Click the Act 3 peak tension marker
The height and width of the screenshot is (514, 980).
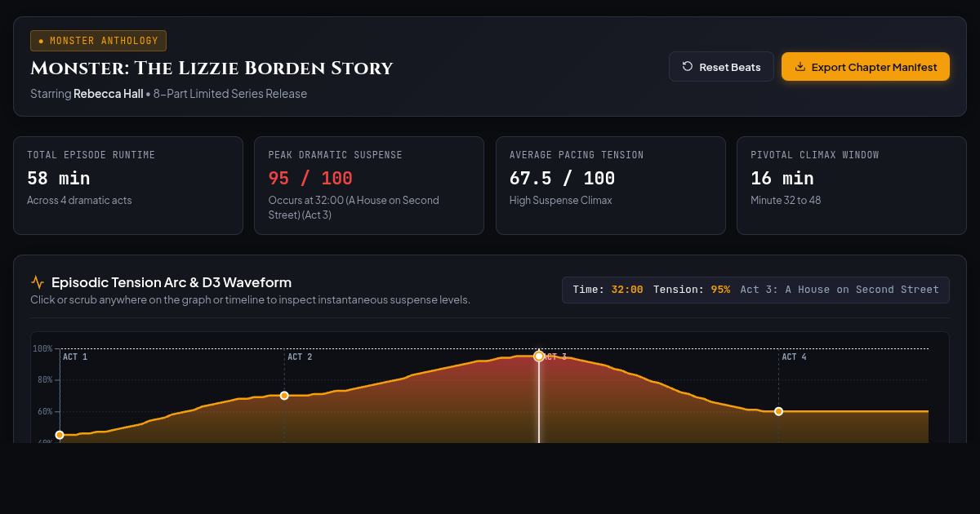click(539, 356)
